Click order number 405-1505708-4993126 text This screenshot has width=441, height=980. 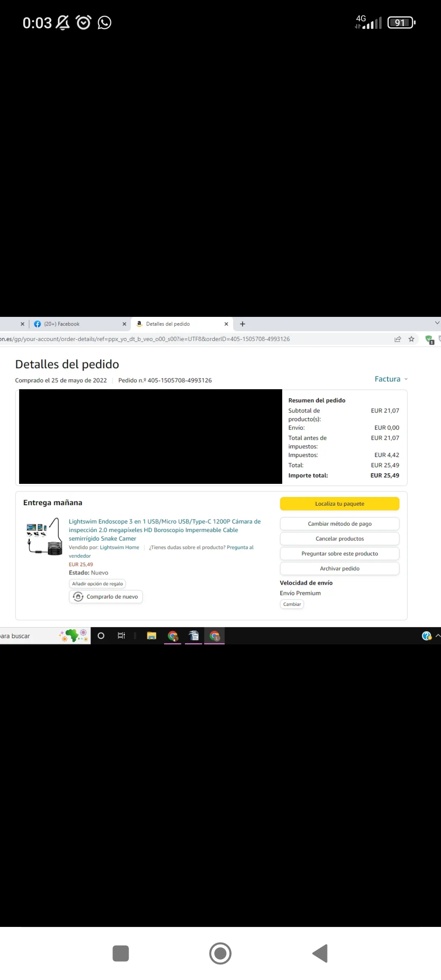pyautogui.click(x=179, y=380)
